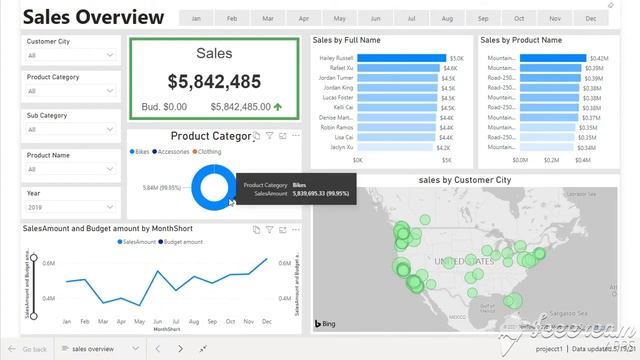Exit full screen mode icon

(203, 349)
